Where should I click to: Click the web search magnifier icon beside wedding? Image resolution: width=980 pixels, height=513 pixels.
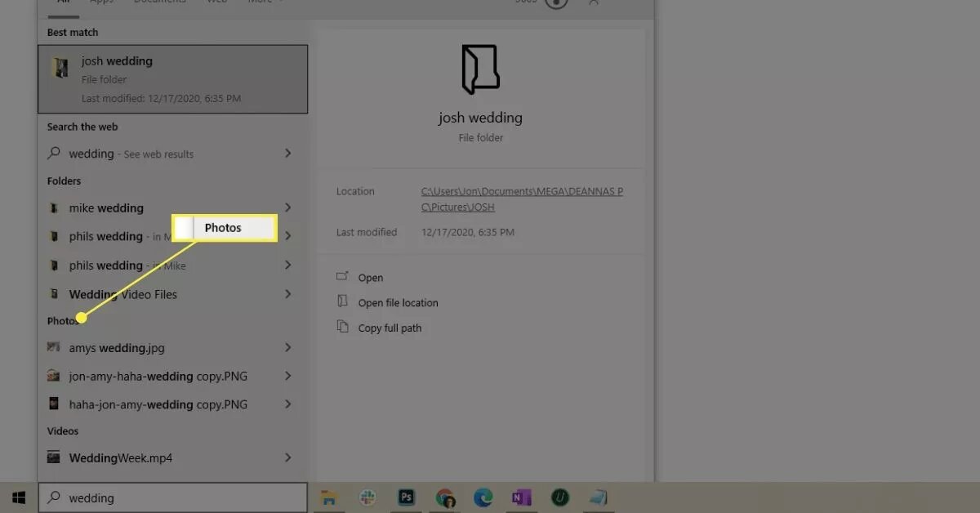[x=54, y=153]
